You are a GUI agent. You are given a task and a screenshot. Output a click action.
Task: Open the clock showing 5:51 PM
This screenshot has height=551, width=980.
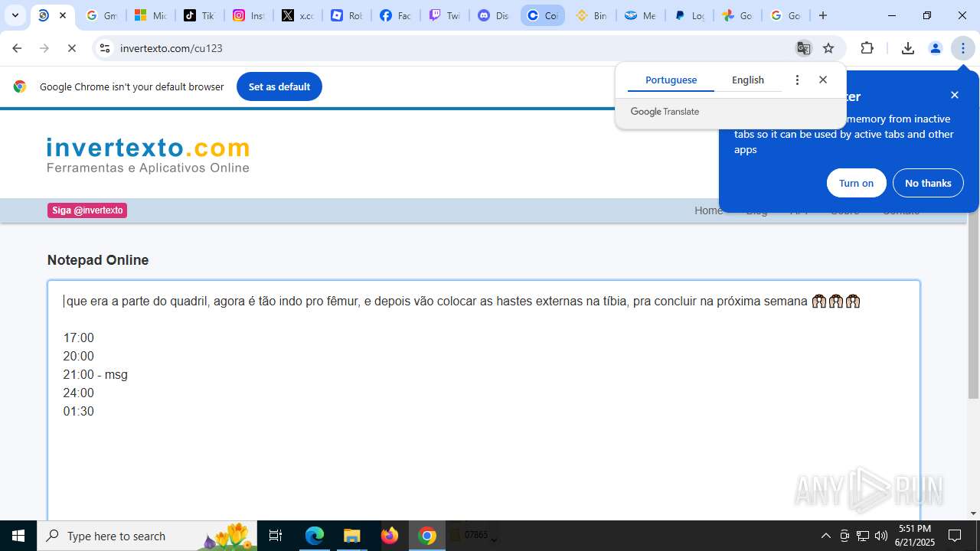click(x=914, y=536)
